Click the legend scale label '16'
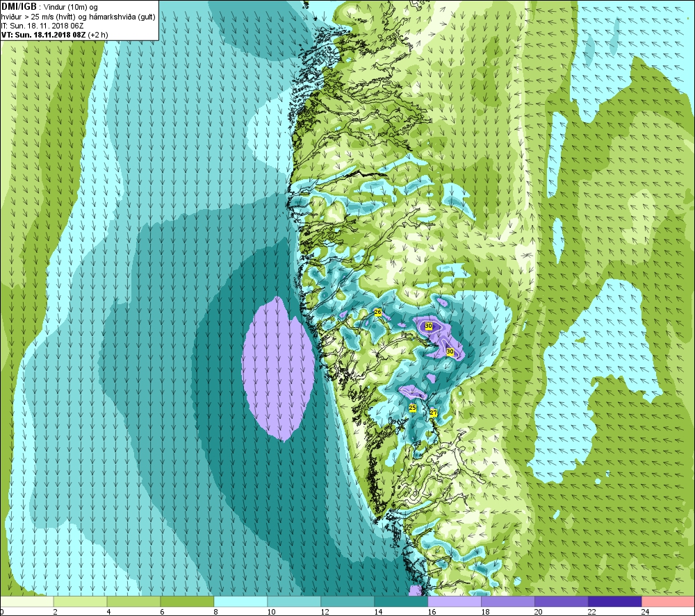695x616 pixels. click(x=432, y=612)
